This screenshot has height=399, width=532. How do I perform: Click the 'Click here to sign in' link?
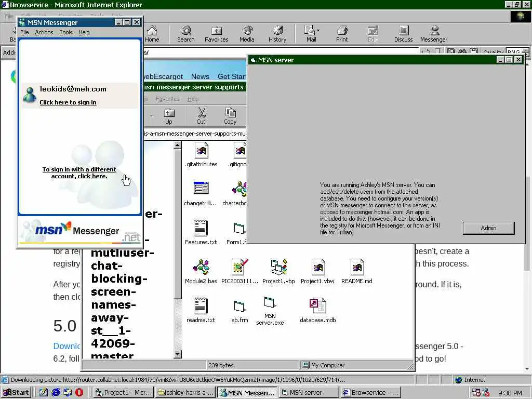point(68,102)
